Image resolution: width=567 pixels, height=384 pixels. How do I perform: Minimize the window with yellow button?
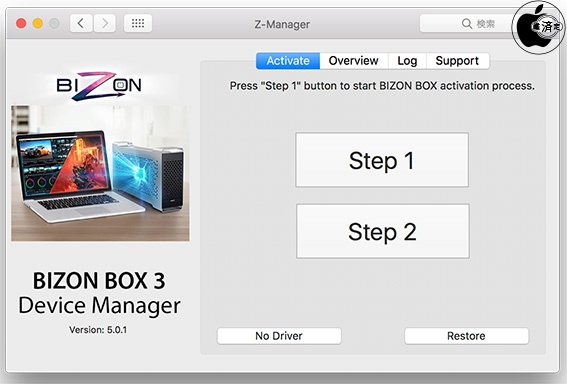click(x=38, y=24)
